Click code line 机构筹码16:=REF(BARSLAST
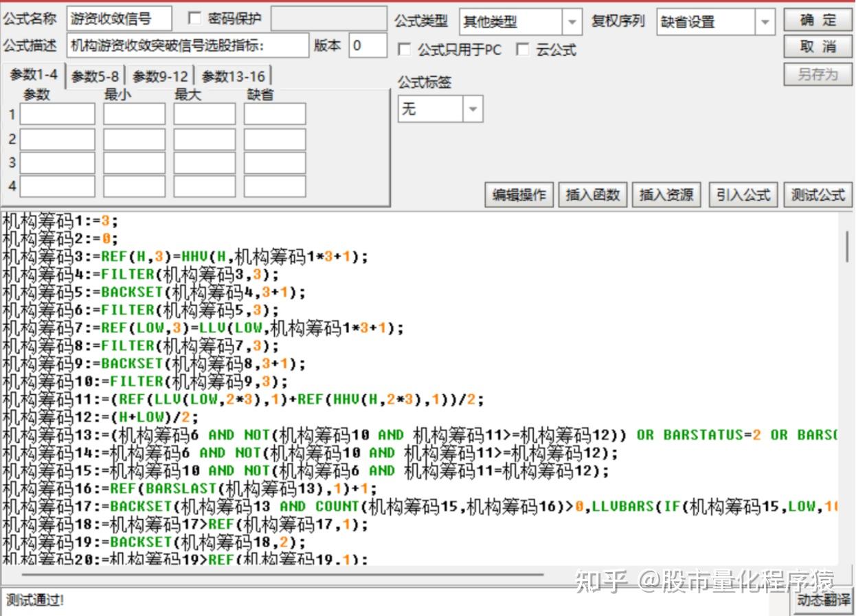The height and width of the screenshot is (616, 856). point(190,488)
